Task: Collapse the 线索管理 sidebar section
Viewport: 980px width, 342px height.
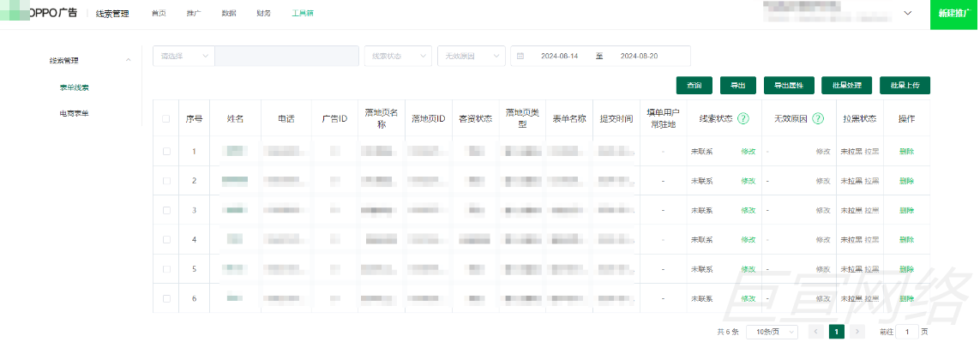Action: [x=128, y=61]
